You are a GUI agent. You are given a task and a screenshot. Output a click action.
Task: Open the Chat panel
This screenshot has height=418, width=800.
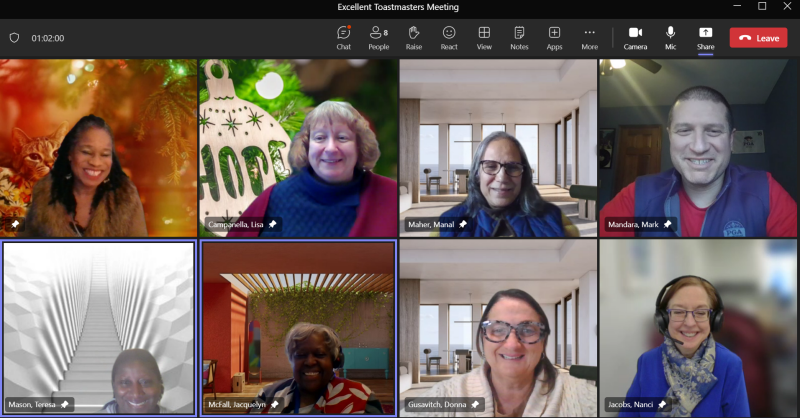point(343,38)
